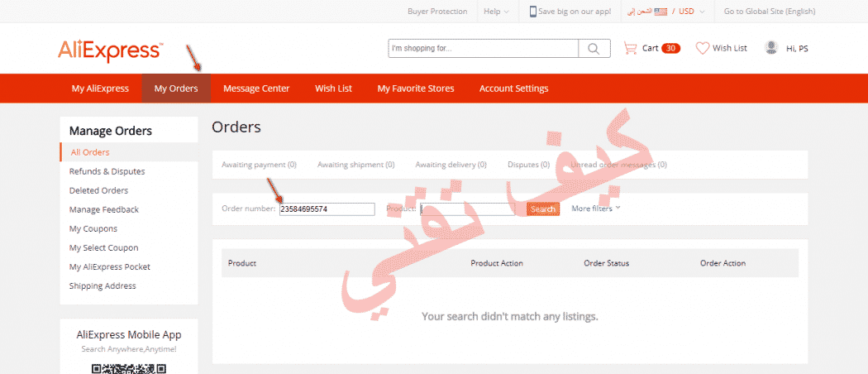Filter by Awaiting shipment (0)

[356, 165]
